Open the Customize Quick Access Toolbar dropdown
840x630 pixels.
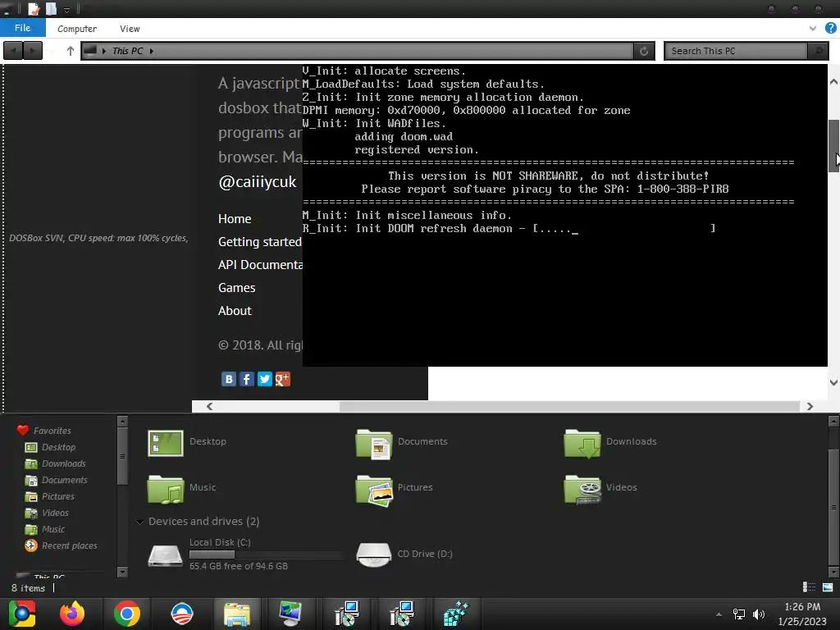coord(67,10)
